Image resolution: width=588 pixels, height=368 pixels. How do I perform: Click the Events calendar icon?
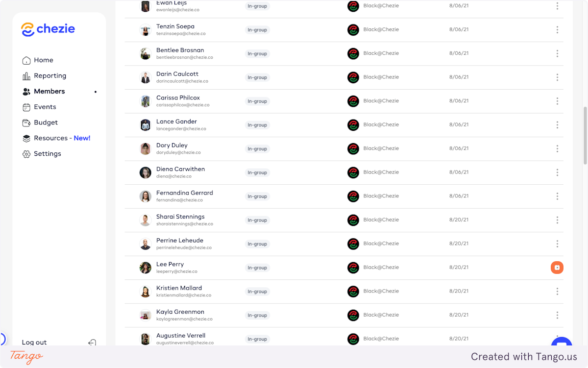coord(26,107)
